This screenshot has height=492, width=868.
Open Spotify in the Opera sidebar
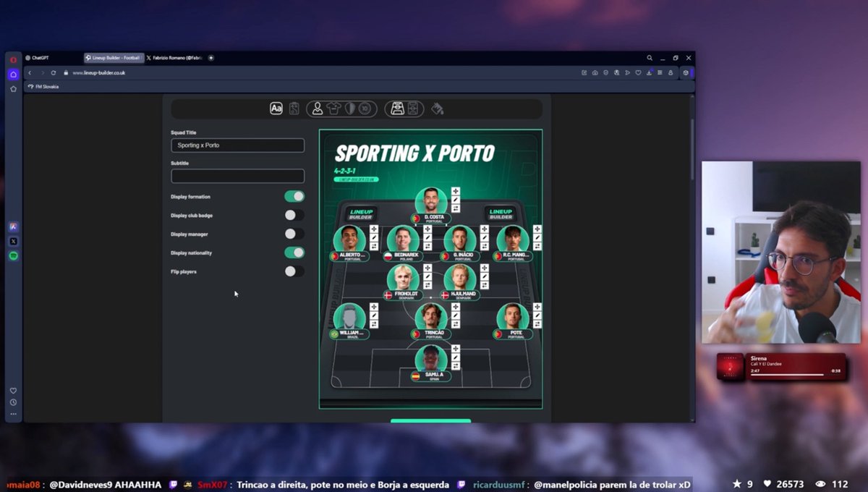tap(13, 256)
